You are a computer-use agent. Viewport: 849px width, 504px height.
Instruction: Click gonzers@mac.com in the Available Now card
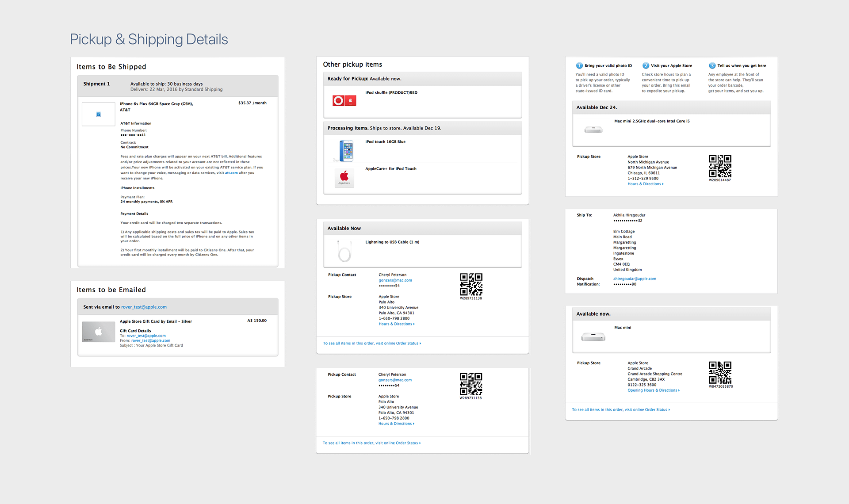click(x=395, y=280)
